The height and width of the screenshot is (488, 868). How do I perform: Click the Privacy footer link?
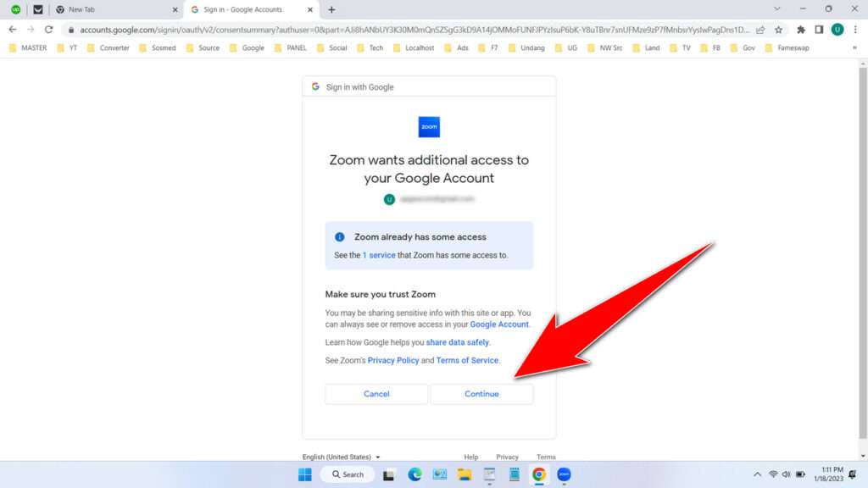(x=507, y=457)
